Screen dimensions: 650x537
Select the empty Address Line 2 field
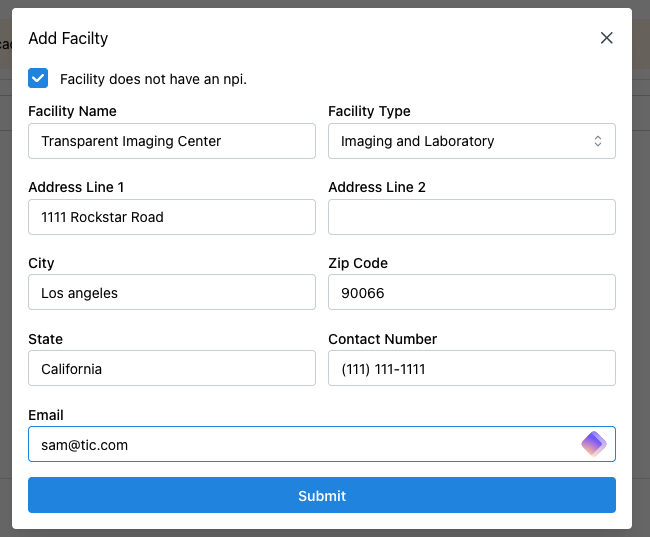471,217
